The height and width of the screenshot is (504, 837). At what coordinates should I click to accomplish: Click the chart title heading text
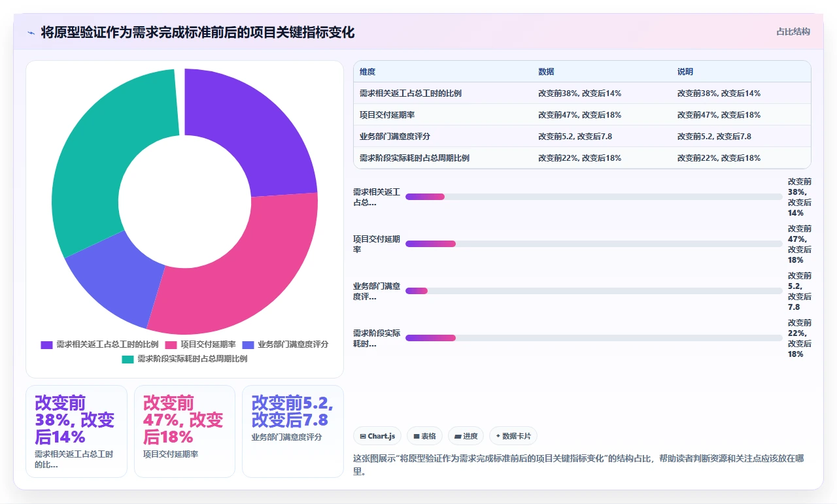pyautogui.click(x=197, y=32)
